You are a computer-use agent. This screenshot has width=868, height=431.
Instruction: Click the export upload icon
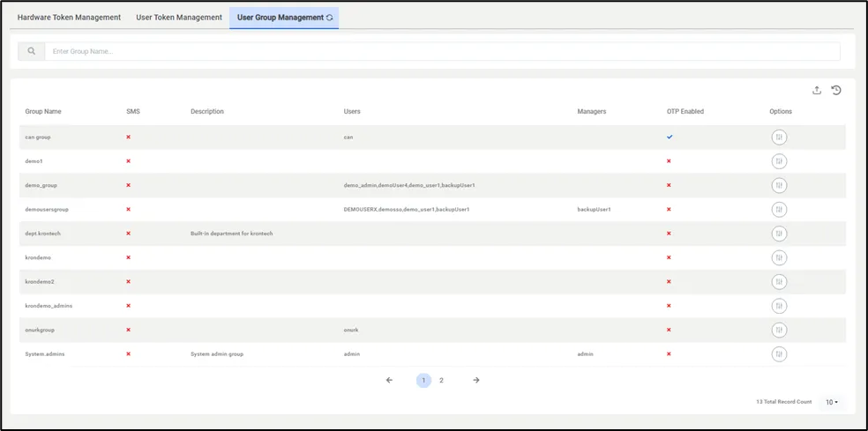coord(817,91)
